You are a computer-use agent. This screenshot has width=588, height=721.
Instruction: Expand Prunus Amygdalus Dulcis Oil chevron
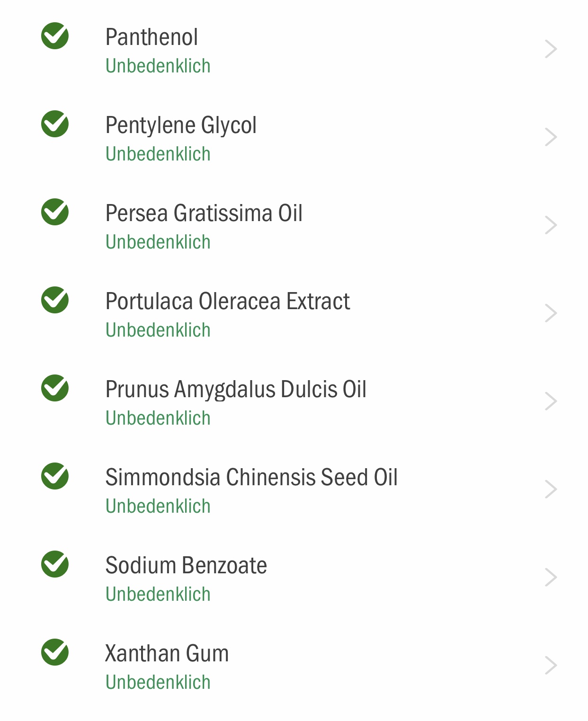point(551,401)
